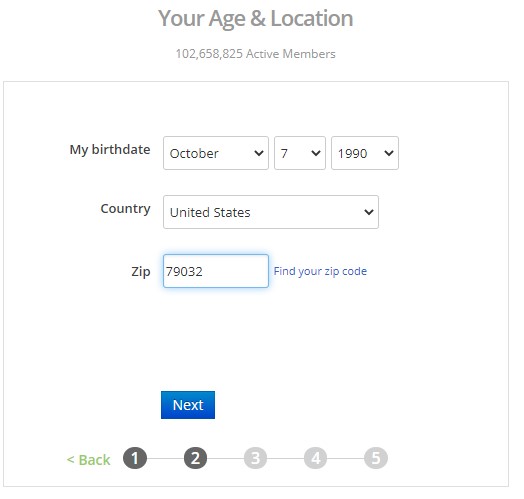Viewport: 524px width, 499px height.
Task: Select step 1 circle in progress indicator
Action: tap(135, 458)
